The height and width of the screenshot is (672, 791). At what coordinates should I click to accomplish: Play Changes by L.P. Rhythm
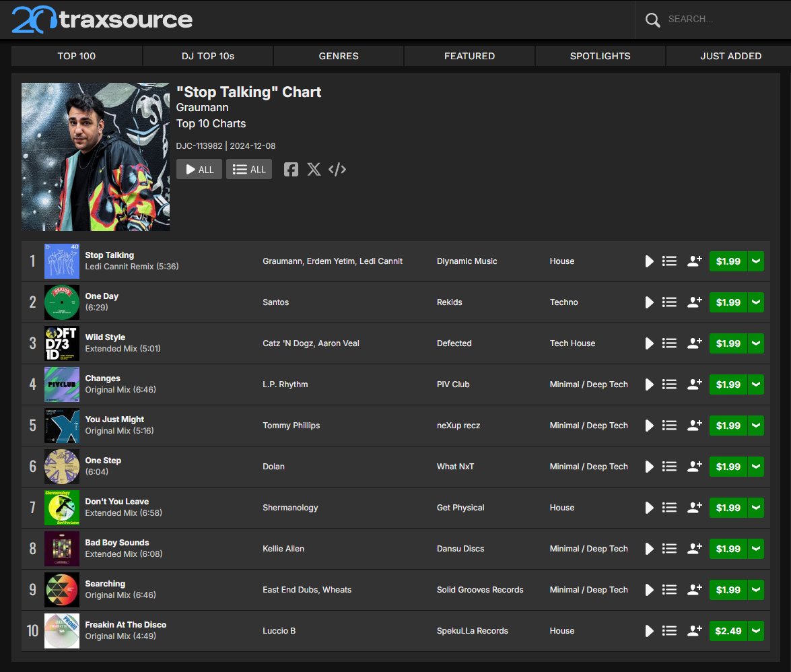(x=649, y=384)
